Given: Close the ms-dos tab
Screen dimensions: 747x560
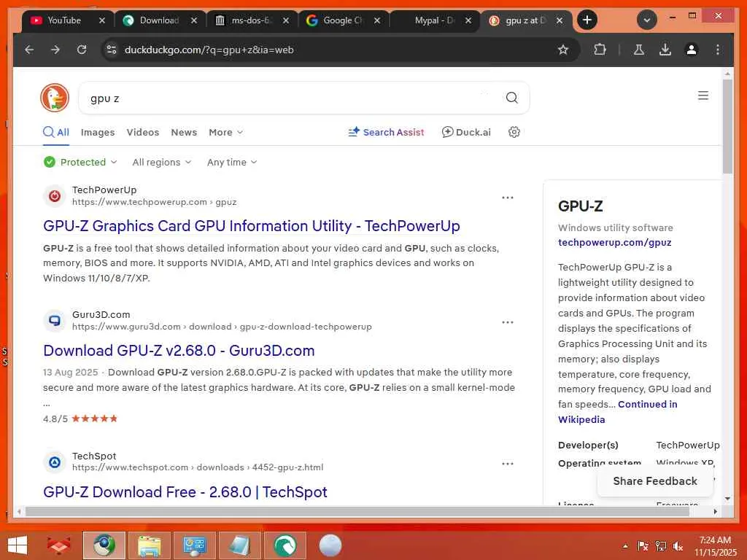Looking at the screenshot, I should pos(286,20).
